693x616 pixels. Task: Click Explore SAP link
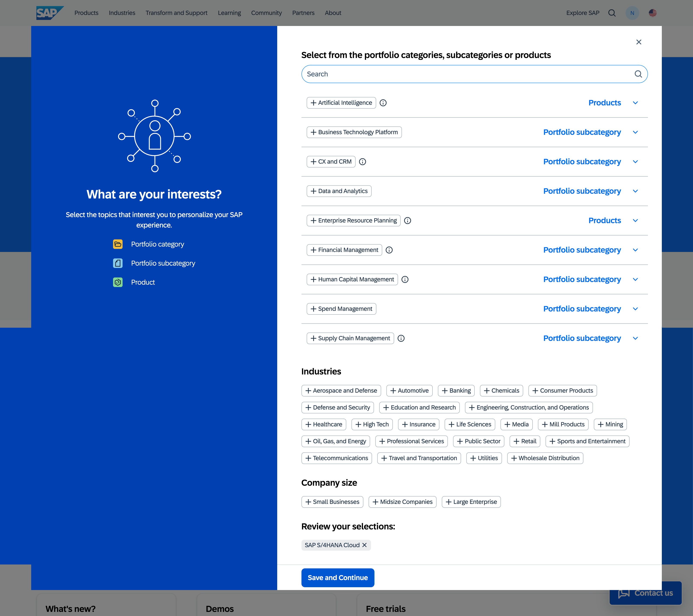click(583, 13)
